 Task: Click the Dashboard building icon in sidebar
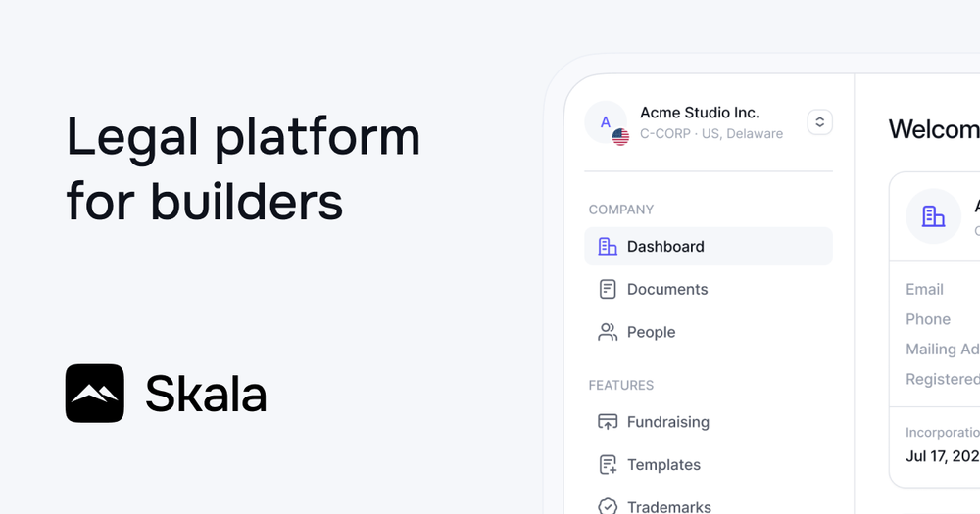point(608,246)
